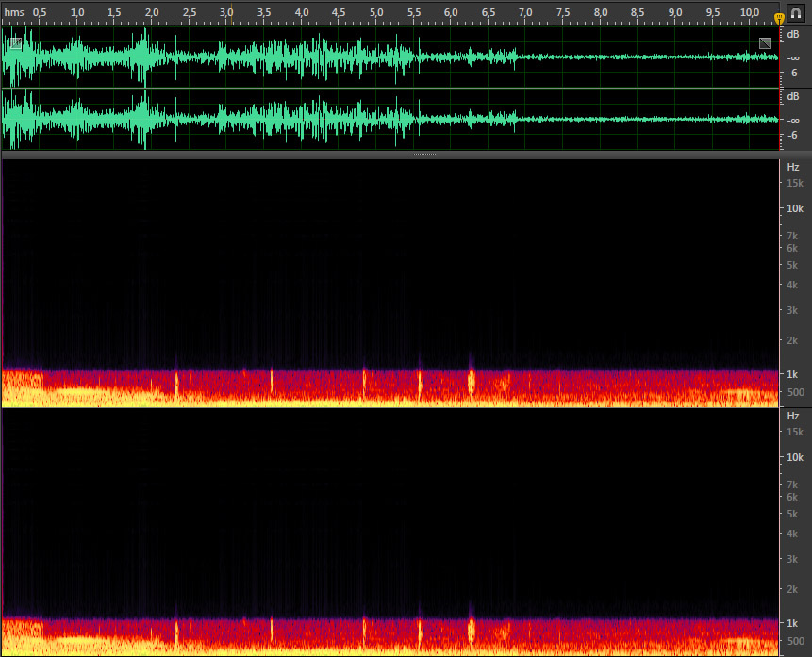812x657 pixels.
Task: Click the 3,0 mark on the time ruler
Action: 226,12
